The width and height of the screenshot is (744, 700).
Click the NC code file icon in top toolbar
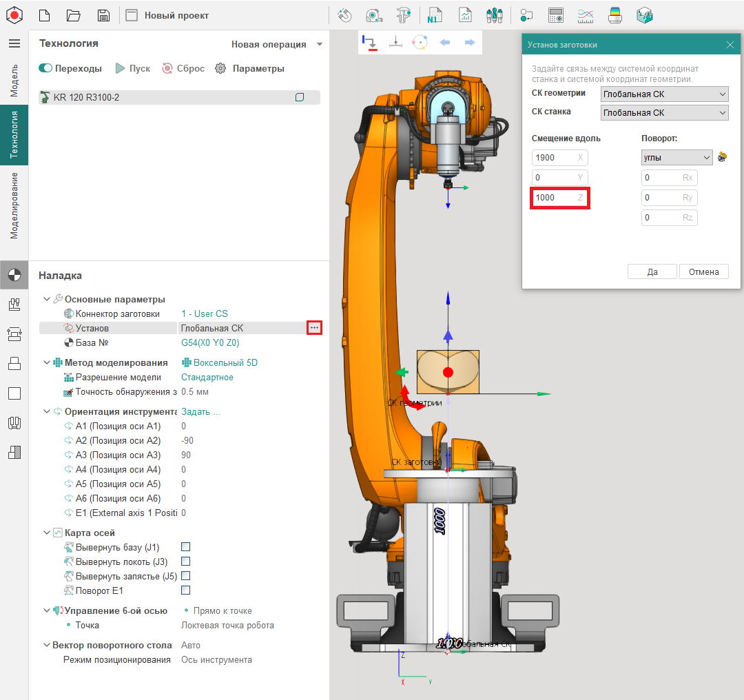(435, 15)
